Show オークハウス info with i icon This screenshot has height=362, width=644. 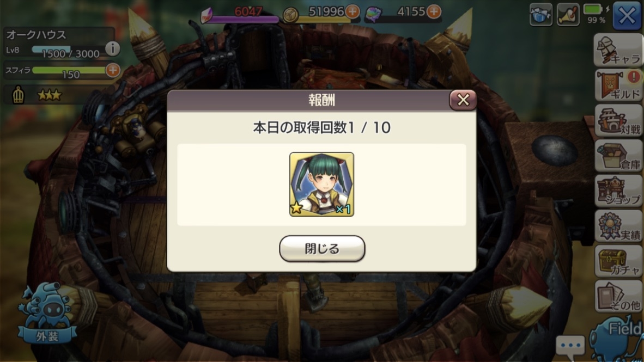pyautogui.click(x=113, y=49)
